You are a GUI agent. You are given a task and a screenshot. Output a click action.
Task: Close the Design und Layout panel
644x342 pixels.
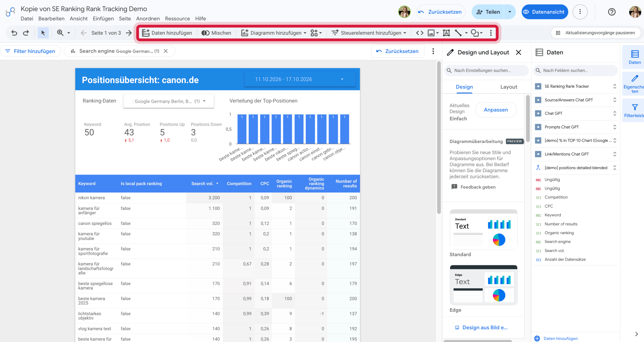[518, 52]
